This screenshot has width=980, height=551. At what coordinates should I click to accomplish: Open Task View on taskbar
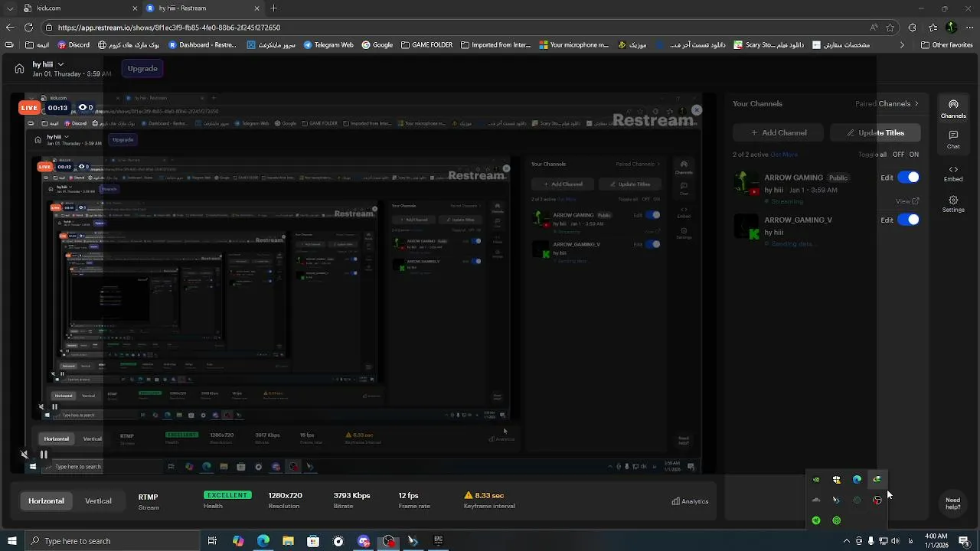212,541
